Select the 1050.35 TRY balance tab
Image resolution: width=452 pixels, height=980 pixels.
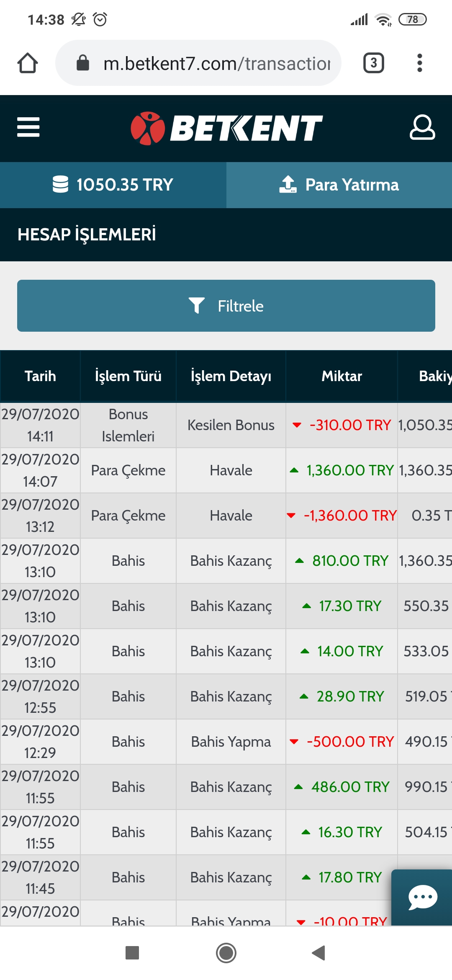[x=113, y=185]
